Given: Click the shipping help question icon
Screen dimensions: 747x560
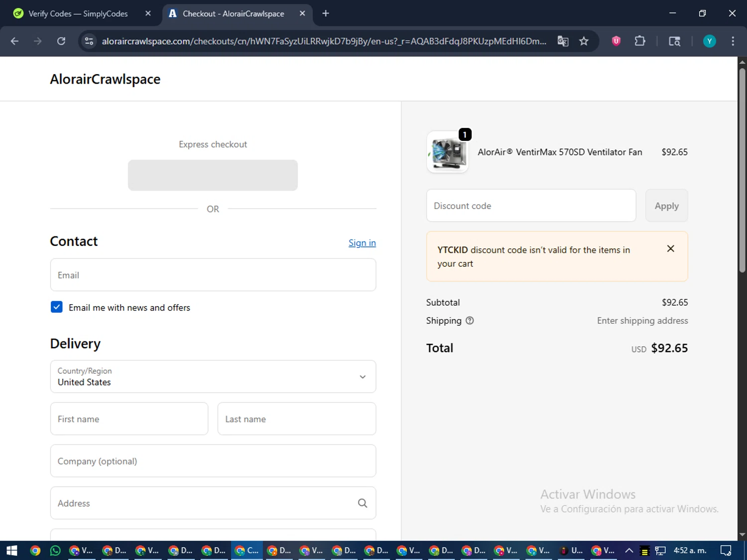Looking at the screenshot, I should click(470, 321).
